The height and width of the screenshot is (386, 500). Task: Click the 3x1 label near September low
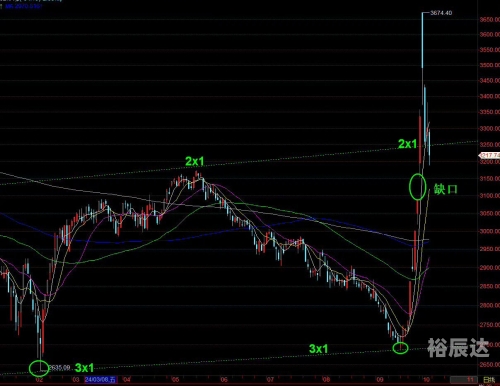(318, 349)
